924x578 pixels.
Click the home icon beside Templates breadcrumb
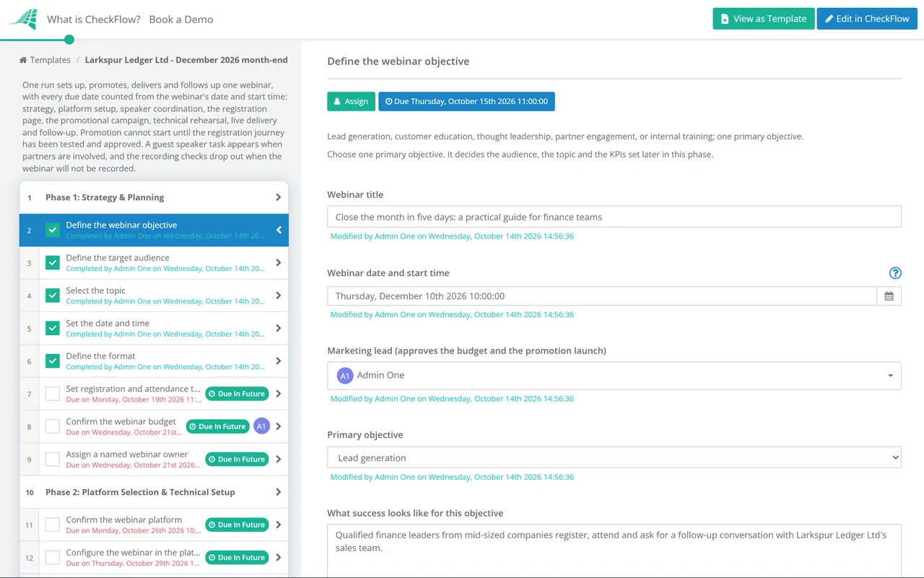23,60
